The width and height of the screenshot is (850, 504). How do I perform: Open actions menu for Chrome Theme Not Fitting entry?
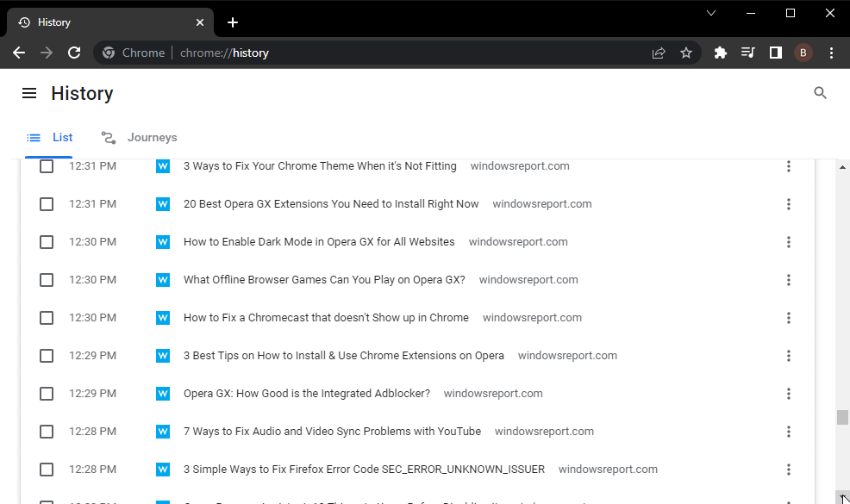(789, 165)
